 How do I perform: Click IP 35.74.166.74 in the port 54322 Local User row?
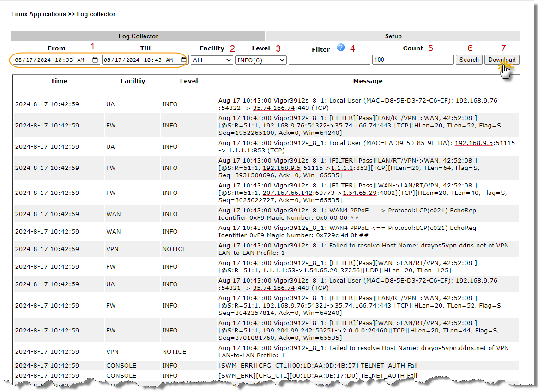[x=274, y=108]
